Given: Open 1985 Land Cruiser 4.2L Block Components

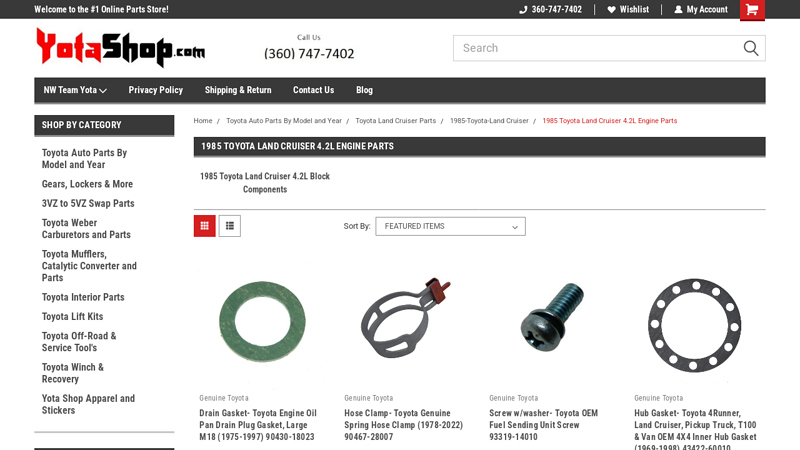Looking at the screenshot, I should tap(264, 183).
